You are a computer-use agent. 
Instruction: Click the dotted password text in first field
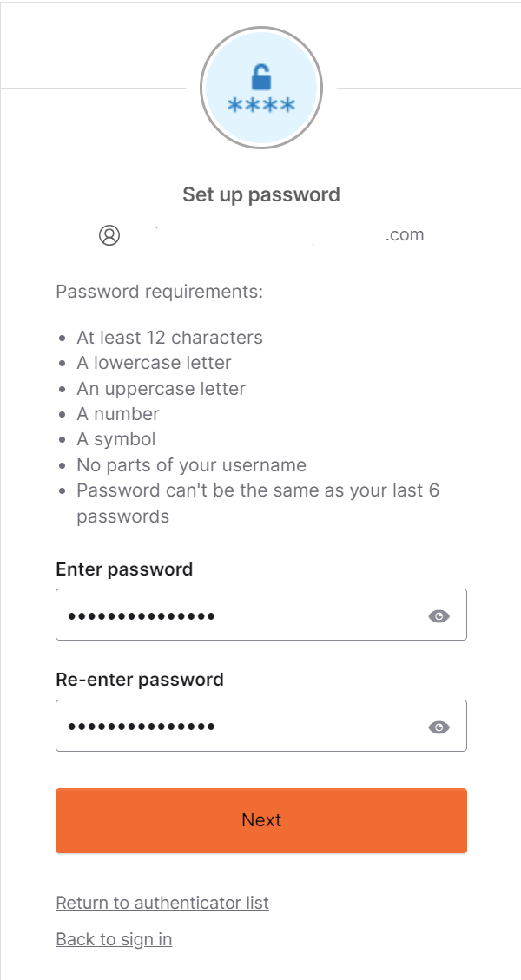[139, 615]
